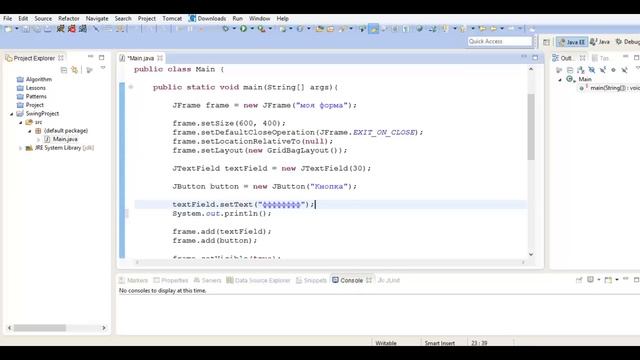Collapse the default package node
Screen dimensions: 640x360
pos(29,131)
